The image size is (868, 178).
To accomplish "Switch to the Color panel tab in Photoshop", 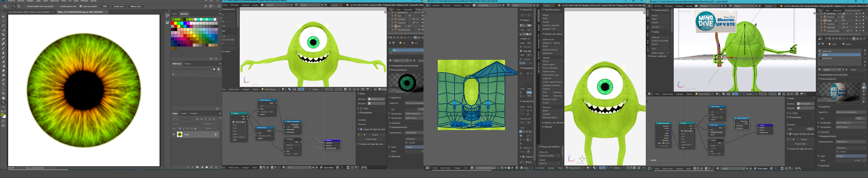I will tap(174, 14).
